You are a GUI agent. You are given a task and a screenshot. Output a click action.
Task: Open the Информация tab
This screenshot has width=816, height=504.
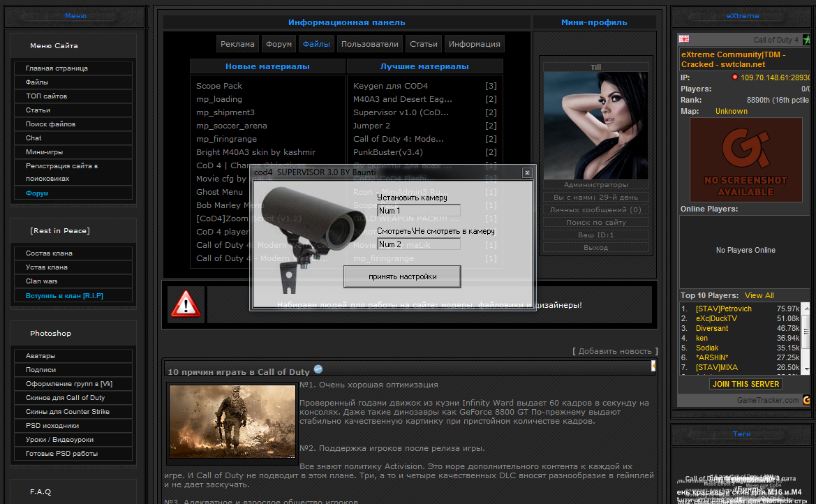click(x=474, y=44)
